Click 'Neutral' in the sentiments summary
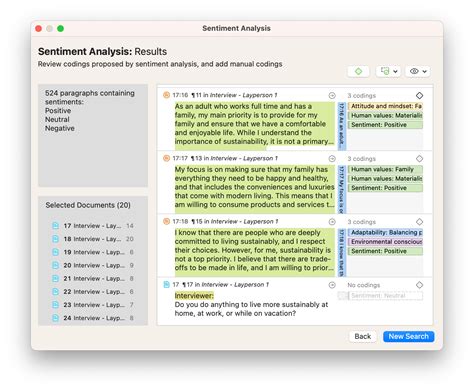 57,119
